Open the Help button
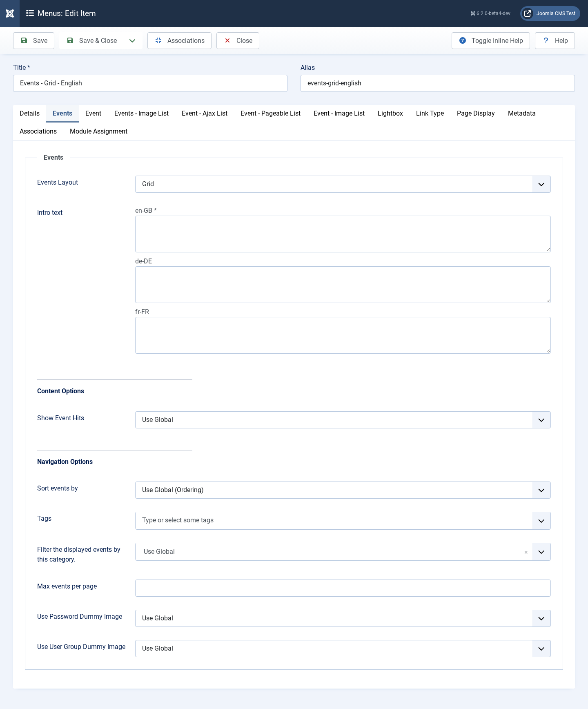 (x=555, y=41)
